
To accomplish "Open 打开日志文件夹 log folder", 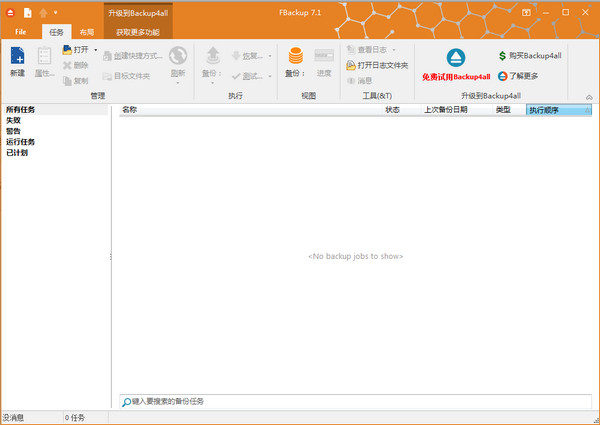I will (377, 65).
